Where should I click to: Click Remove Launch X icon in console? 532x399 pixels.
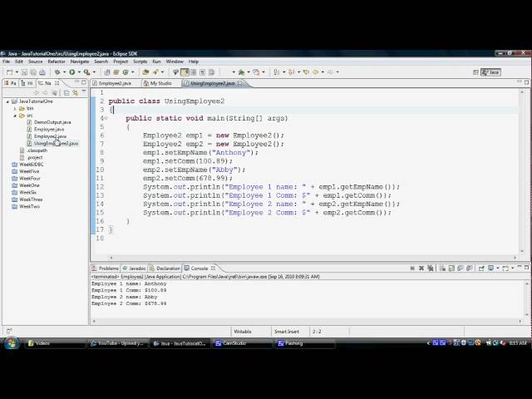(421, 268)
